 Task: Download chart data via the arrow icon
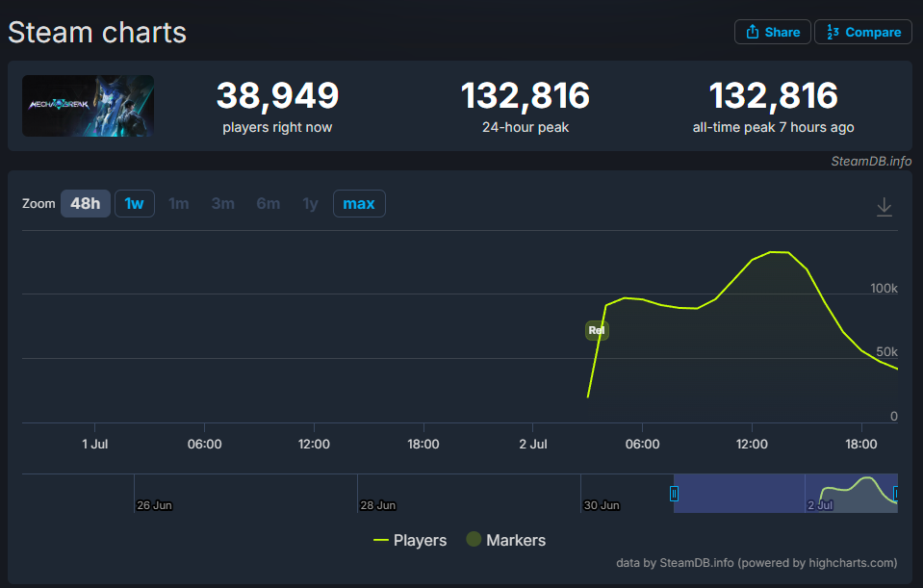coord(885,207)
